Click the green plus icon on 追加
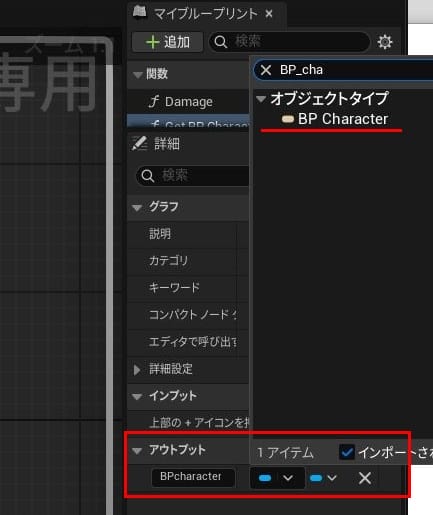 coord(152,42)
